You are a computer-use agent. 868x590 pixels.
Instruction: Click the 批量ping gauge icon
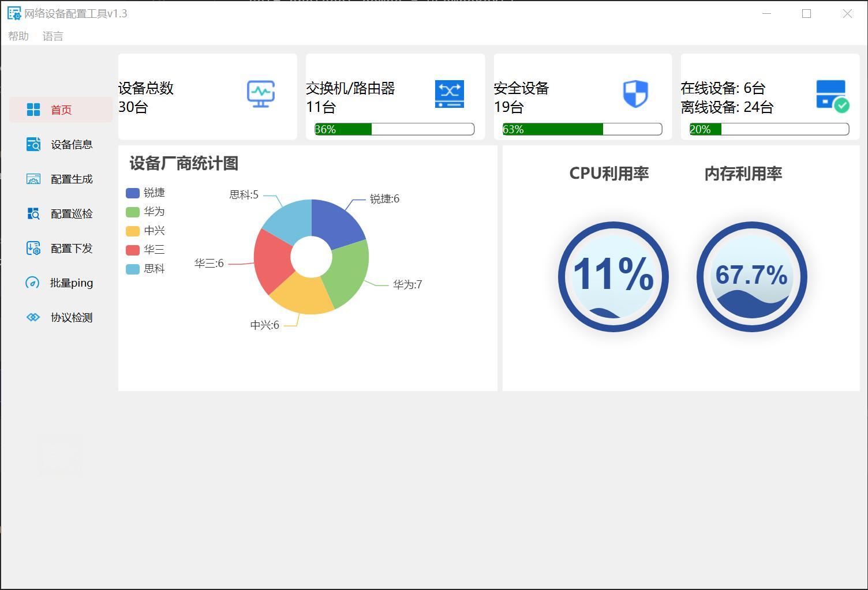(32, 283)
